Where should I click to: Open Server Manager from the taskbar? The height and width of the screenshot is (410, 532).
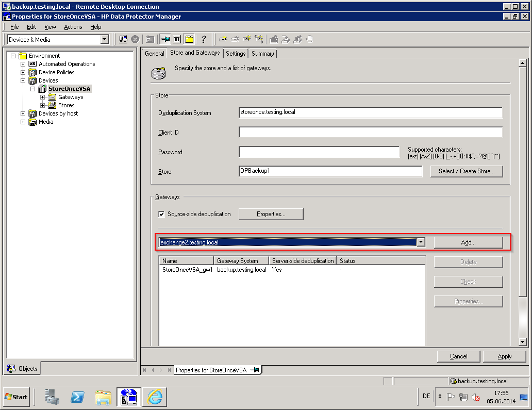pos(52,397)
